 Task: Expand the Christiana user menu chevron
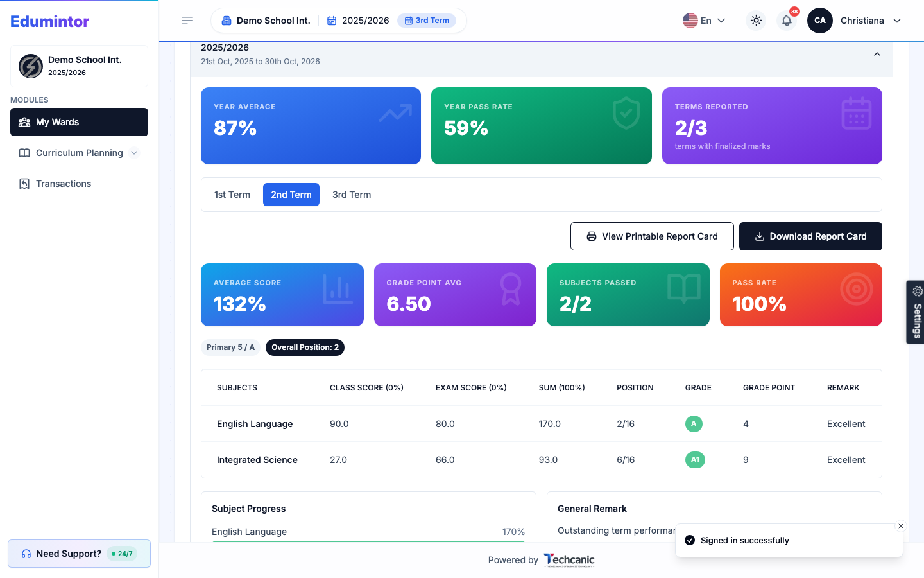(x=897, y=21)
